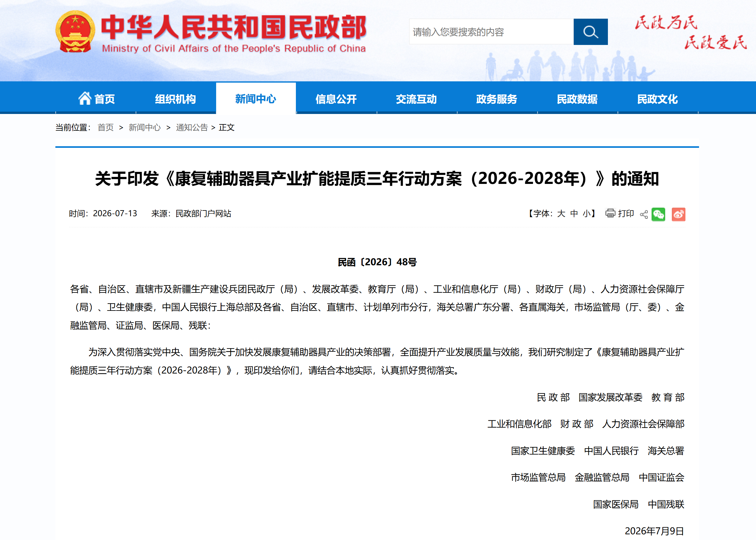
Task: Switch to the 民政数据 tab
Action: pos(578,99)
